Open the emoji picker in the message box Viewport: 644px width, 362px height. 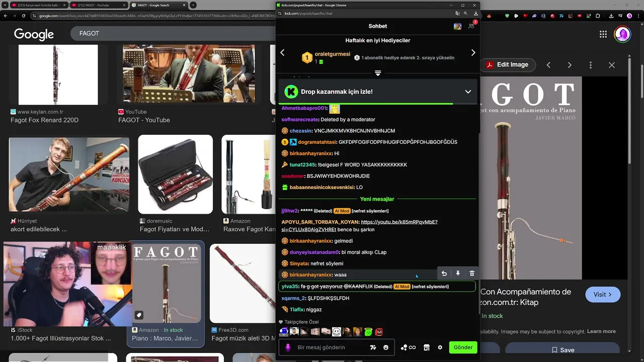click(x=386, y=347)
